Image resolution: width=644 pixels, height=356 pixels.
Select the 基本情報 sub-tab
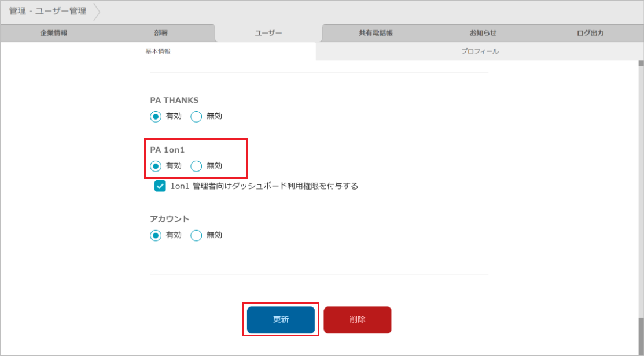pyautogui.click(x=158, y=51)
